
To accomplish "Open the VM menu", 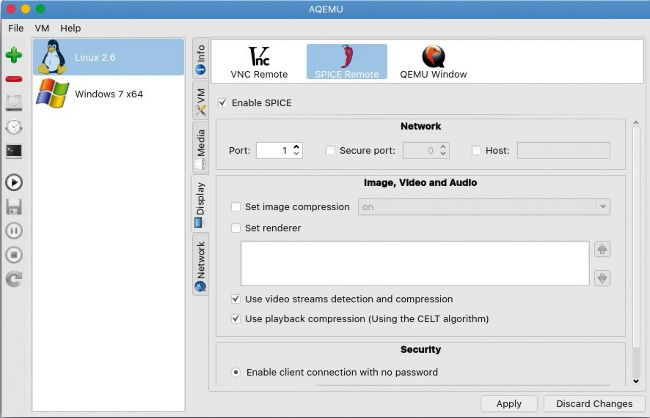I will (42, 28).
